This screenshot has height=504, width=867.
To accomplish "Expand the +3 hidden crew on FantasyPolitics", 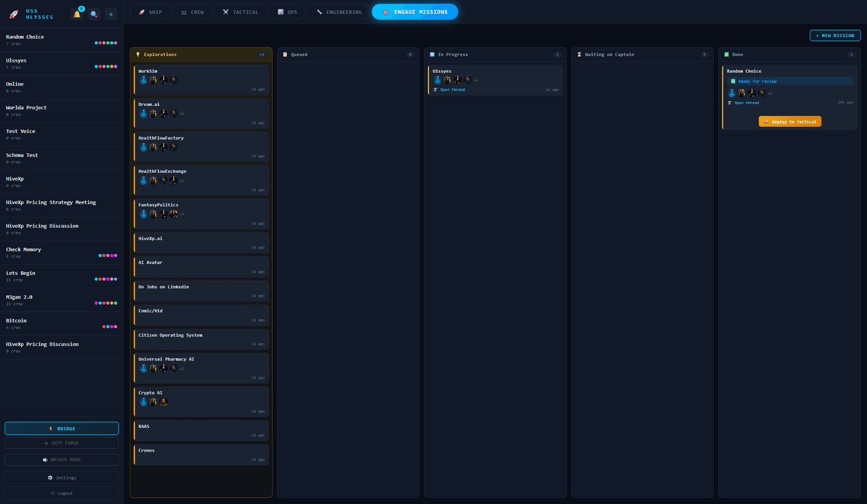I will (x=181, y=214).
